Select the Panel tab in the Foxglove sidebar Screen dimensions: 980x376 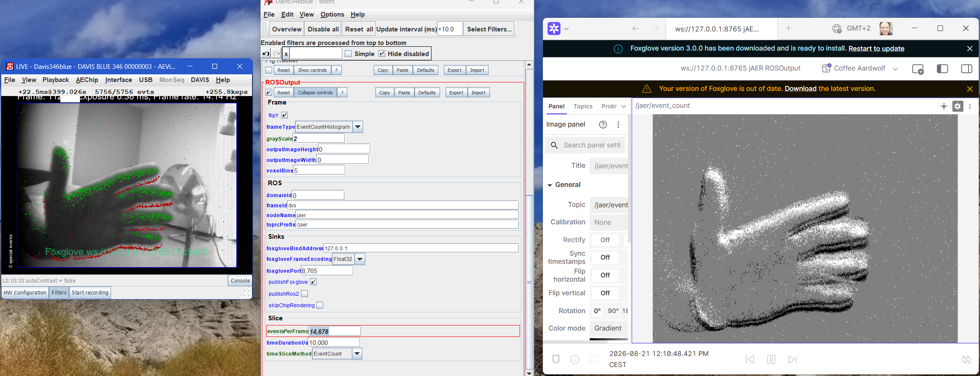click(557, 107)
